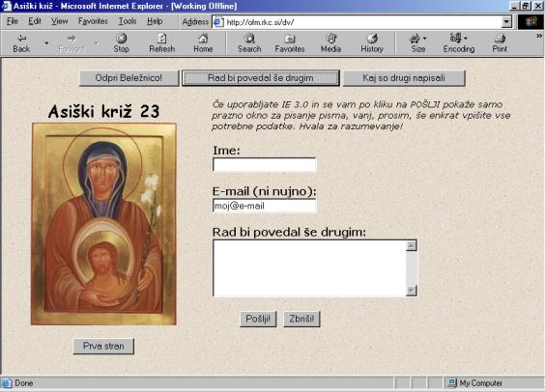This screenshot has width=545, height=392.
Task: Click inside the message text area
Action: [309, 268]
